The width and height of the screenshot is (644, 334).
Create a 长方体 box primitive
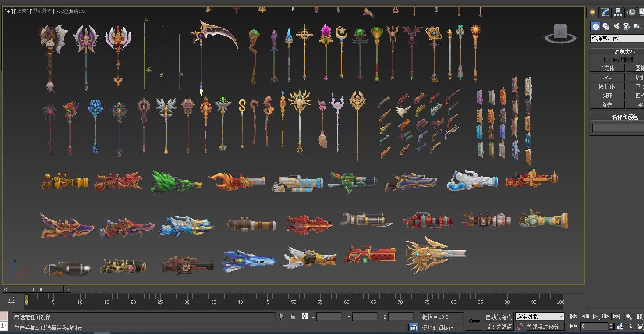607,68
